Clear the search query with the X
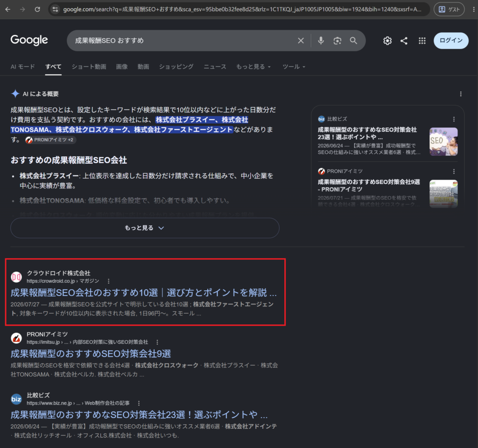Image resolution: width=478 pixels, height=448 pixels. click(301, 41)
